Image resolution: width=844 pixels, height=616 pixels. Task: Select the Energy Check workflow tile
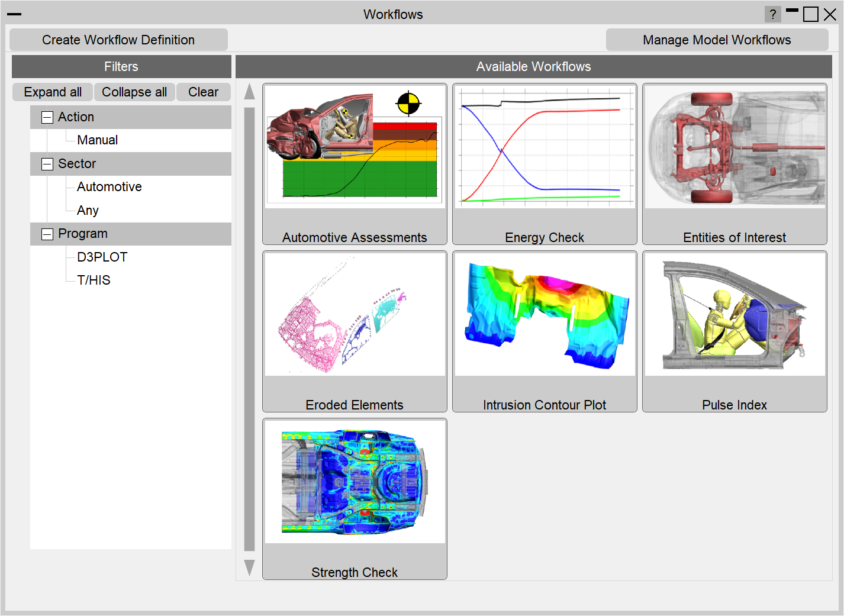click(545, 164)
